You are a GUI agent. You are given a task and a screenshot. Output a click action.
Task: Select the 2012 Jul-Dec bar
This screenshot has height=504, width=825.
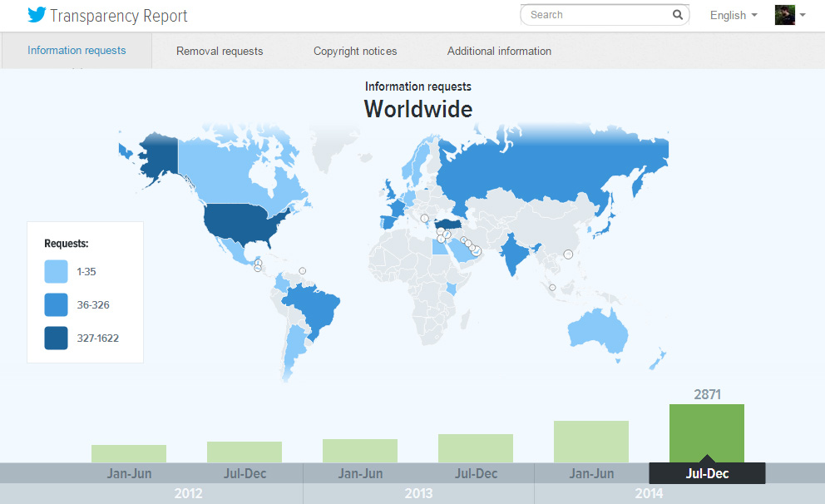pyautogui.click(x=245, y=452)
